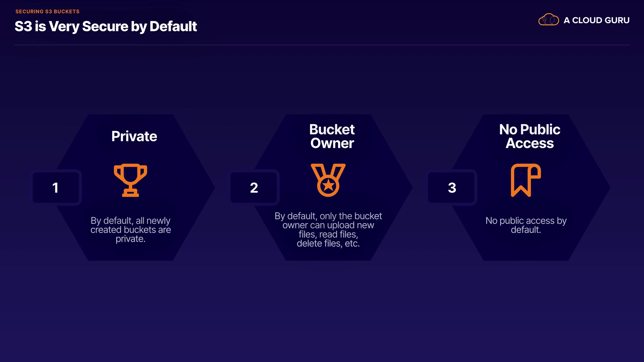Screen dimensions: 644x362
Task: Select the number 1 step box
Action: pos(56,187)
